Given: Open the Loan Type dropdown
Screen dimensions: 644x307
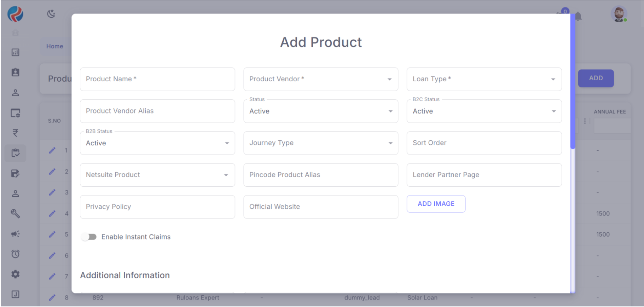Looking at the screenshot, I should coord(484,79).
